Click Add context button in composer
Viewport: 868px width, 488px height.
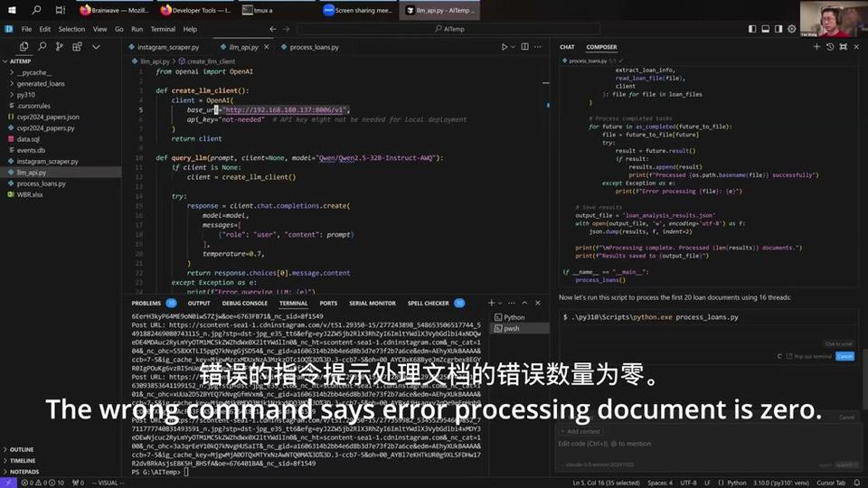[580, 431]
